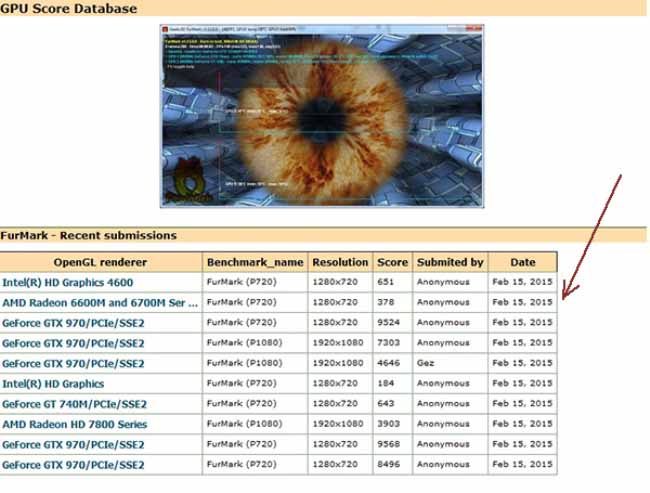This screenshot has width=650, height=493.
Task: Click the OpenGL renderer column header
Action: 103,262
